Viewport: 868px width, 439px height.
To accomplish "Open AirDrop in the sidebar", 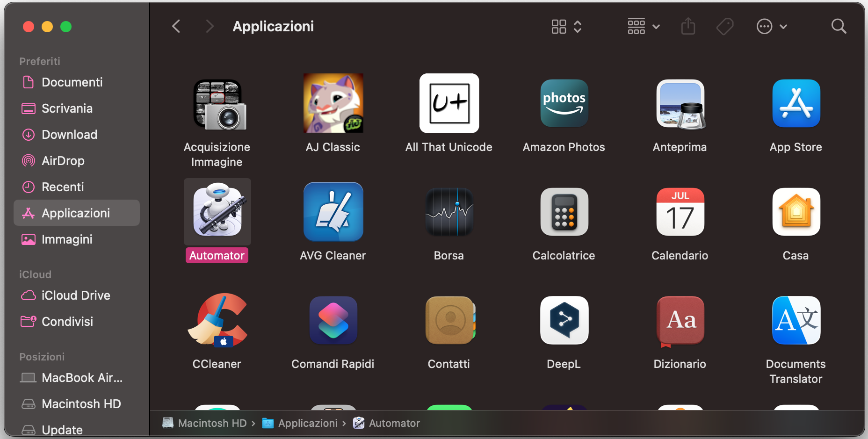I will [x=77, y=161].
